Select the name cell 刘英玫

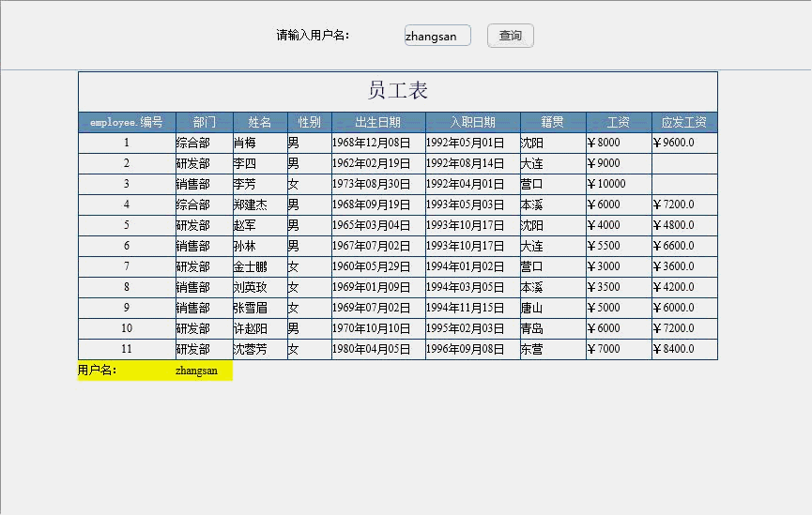pyautogui.click(x=260, y=287)
